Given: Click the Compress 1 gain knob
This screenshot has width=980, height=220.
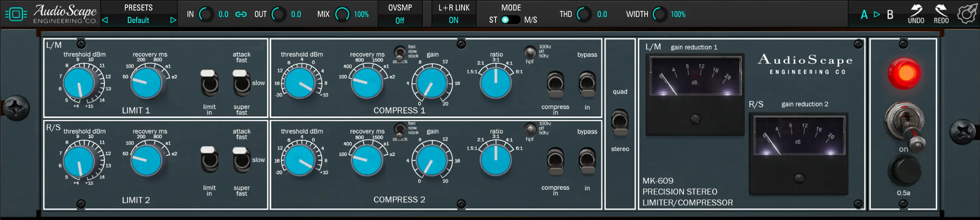Looking at the screenshot, I should coord(432,84).
